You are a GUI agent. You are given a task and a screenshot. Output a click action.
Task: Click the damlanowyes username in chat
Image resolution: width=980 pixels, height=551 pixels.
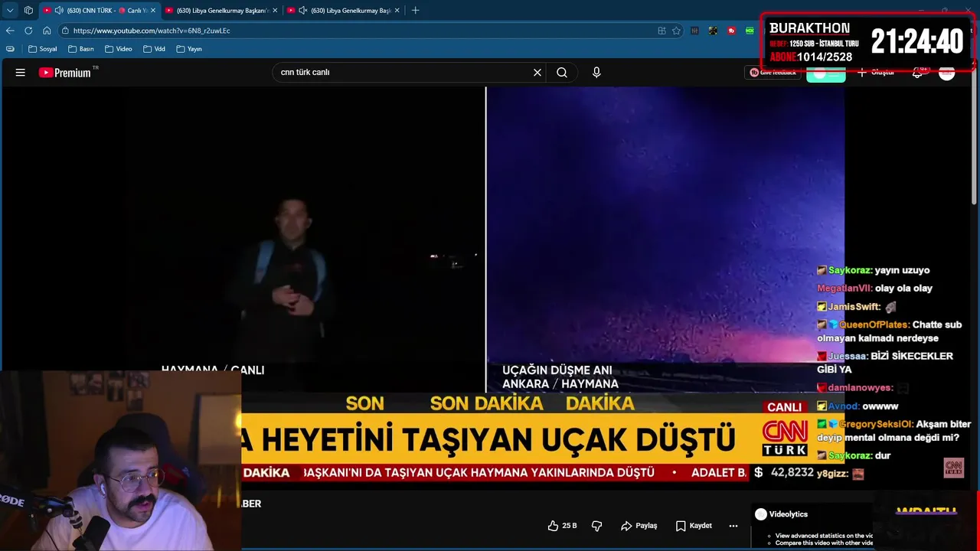(861, 388)
